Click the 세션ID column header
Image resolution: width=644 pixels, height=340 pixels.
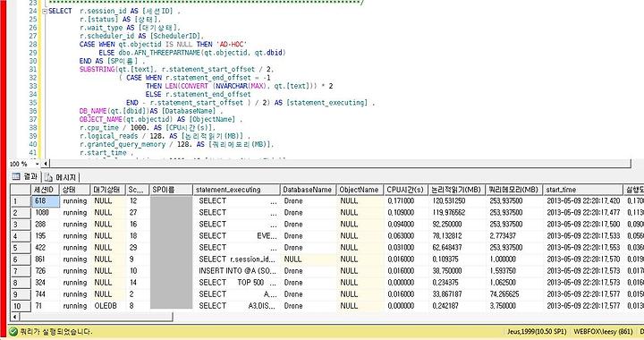(46, 190)
